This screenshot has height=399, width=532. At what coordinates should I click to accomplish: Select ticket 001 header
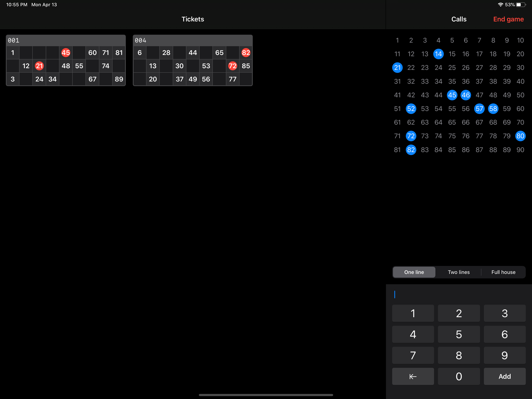click(66, 41)
